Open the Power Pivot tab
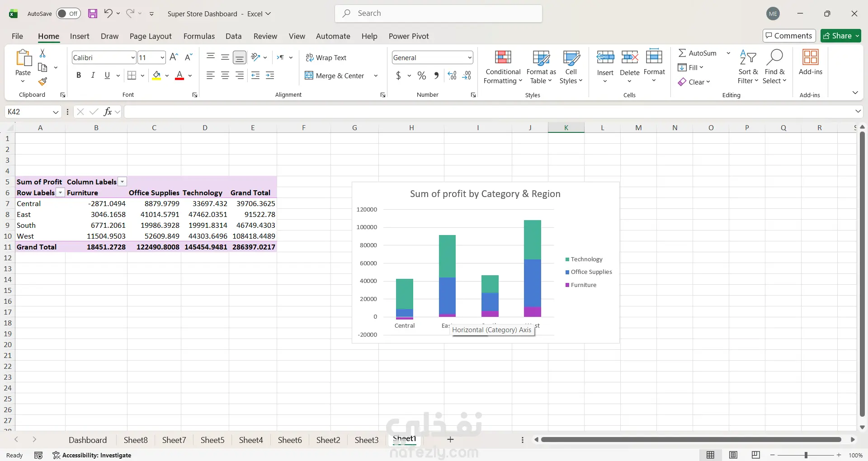 coord(409,36)
